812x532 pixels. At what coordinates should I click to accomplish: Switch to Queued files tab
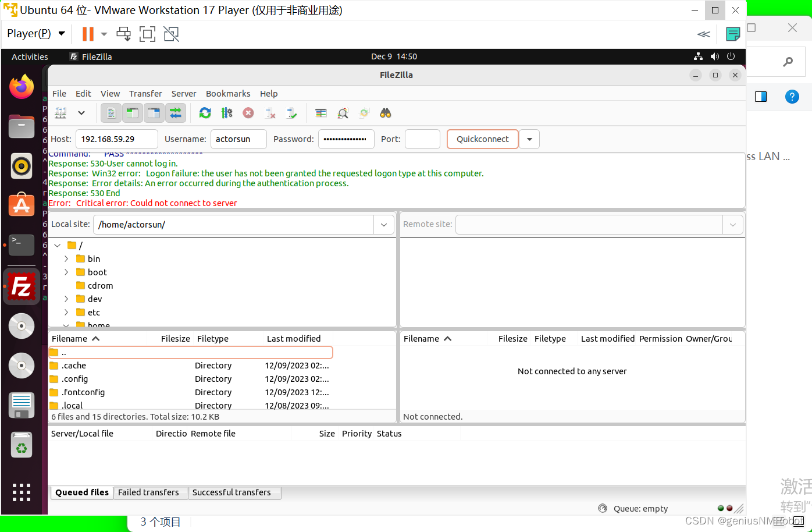pyautogui.click(x=82, y=492)
